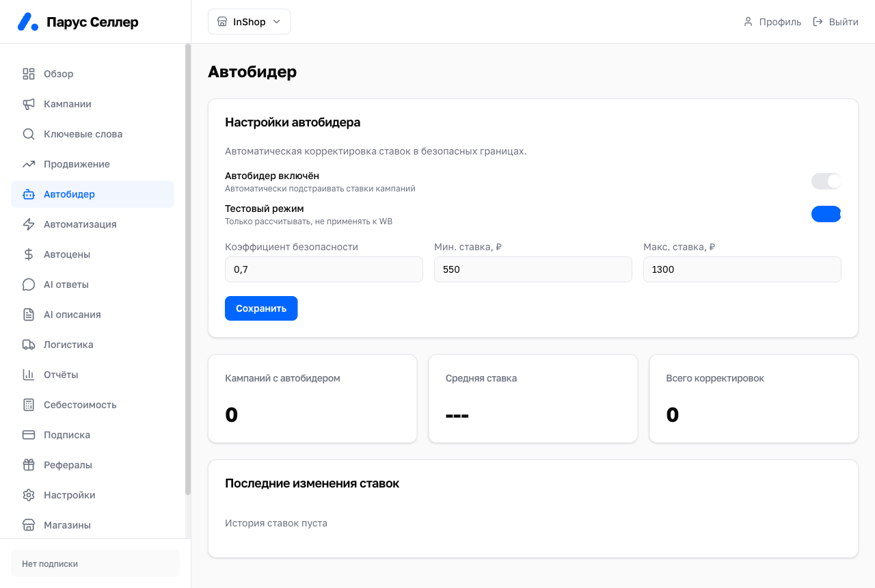Open the Профиль link

pyautogui.click(x=772, y=22)
